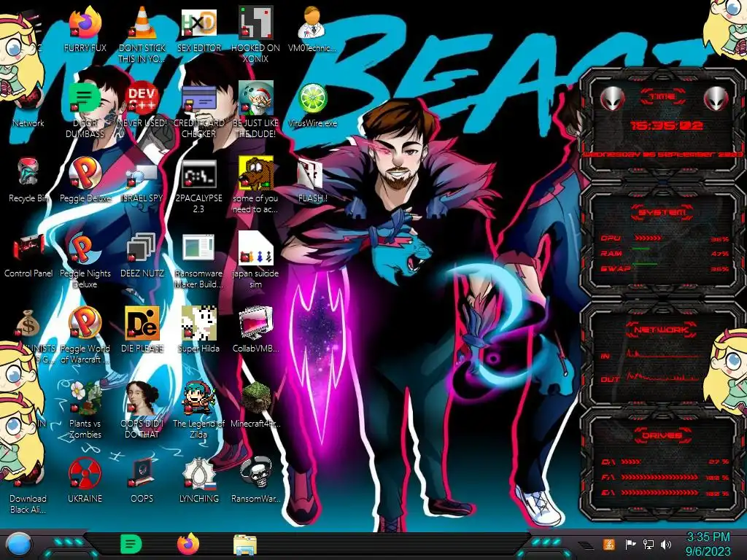Click the E:\ drive row in widget
Viewport: 747px width, 560px height.
pos(665,493)
